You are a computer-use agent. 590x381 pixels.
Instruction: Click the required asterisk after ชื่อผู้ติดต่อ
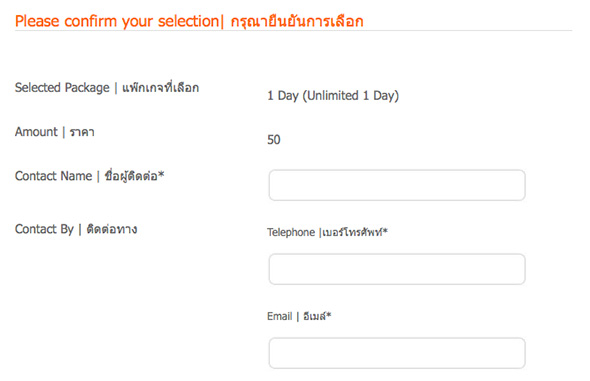161,175
